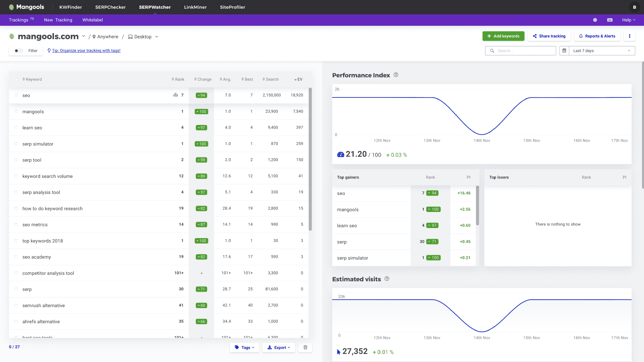
Task: Check the checkbox next to 'seo' keyword
Action: click(x=16, y=95)
